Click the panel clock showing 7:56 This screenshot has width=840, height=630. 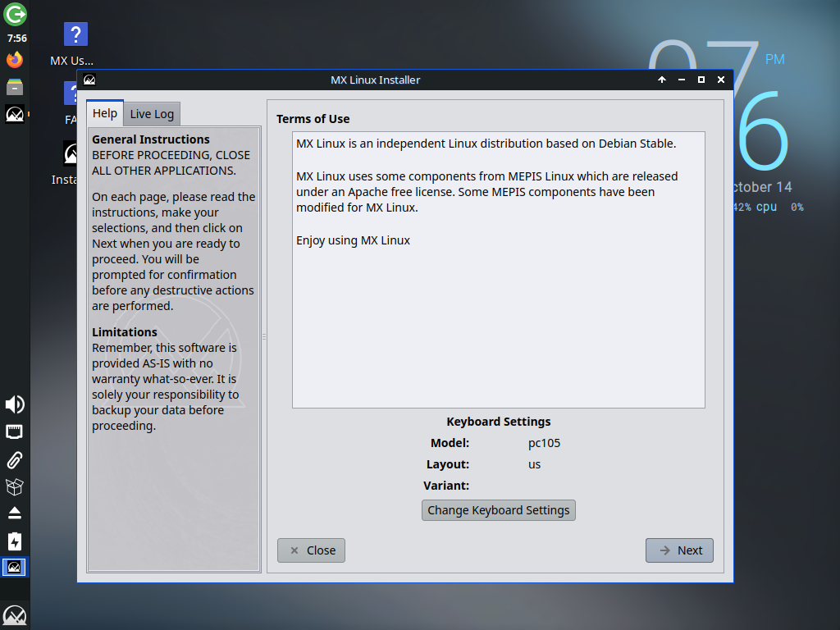[16, 38]
